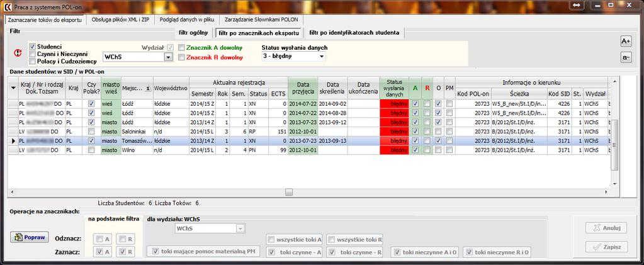The width and height of the screenshot is (644, 265).
Task: Toggle A marker checkbox in Wilno row
Action: [415, 150]
